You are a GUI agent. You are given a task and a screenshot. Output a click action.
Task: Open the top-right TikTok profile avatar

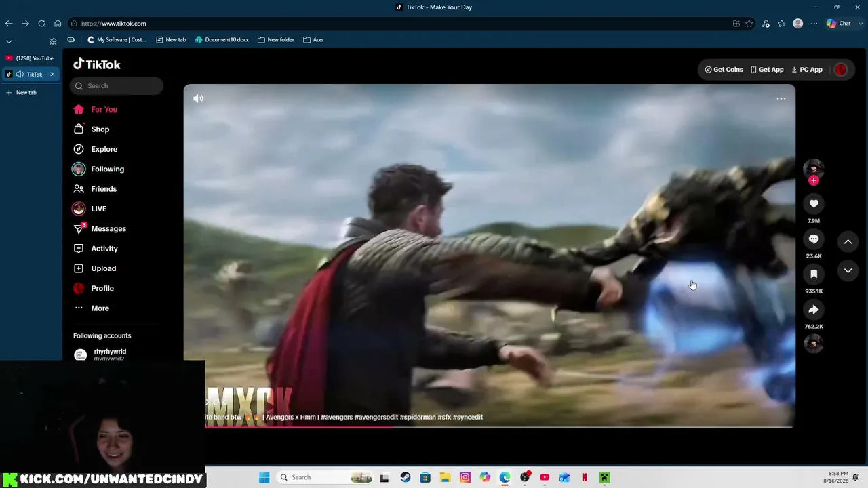[841, 70]
